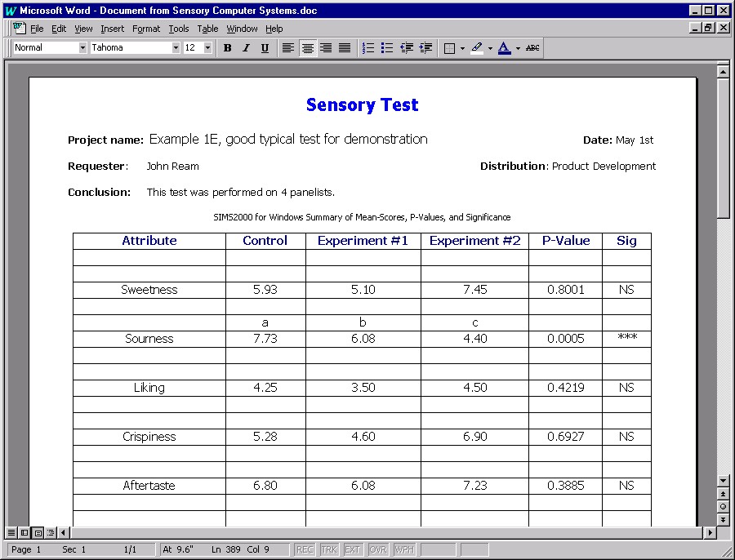Open the Tahoma font name dropdown
Viewport: 735px width, 560px height.
pos(176,48)
